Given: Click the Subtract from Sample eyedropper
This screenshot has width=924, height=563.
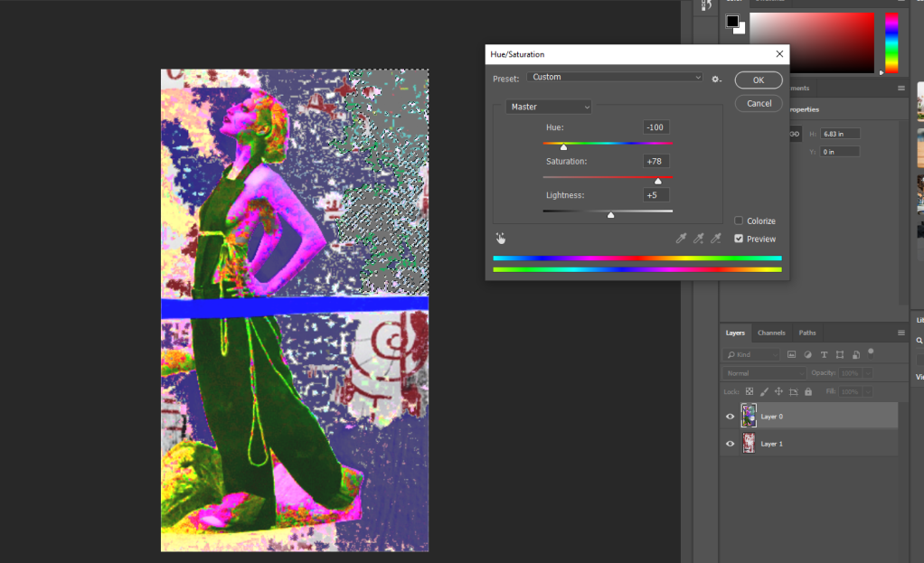Looking at the screenshot, I should pos(715,239).
